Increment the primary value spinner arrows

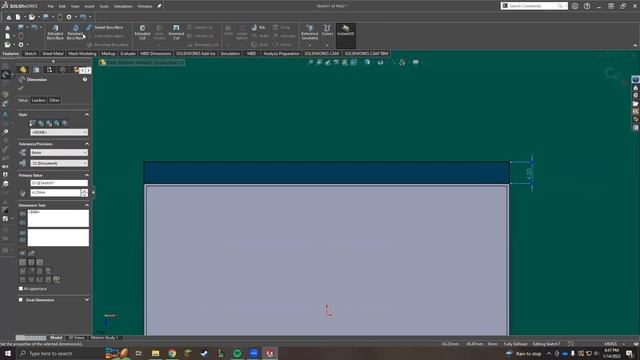pyautogui.click(x=84, y=192)
